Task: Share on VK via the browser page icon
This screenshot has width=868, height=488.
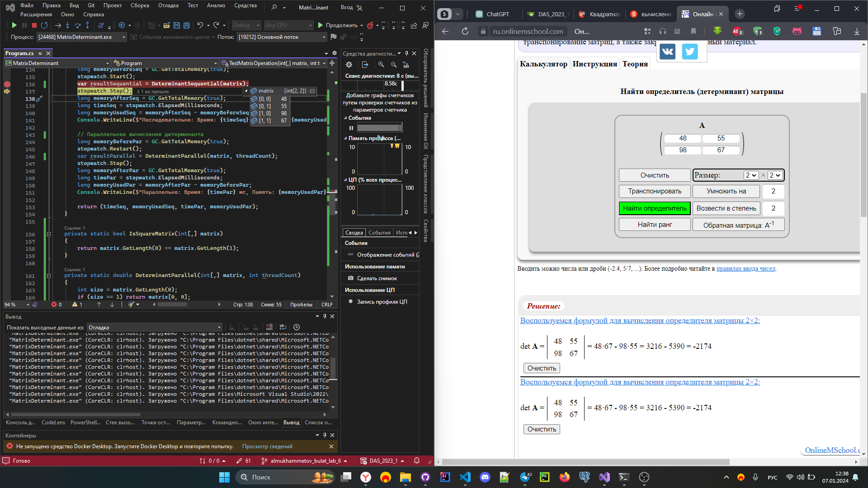Action: [x=667, y=52]
